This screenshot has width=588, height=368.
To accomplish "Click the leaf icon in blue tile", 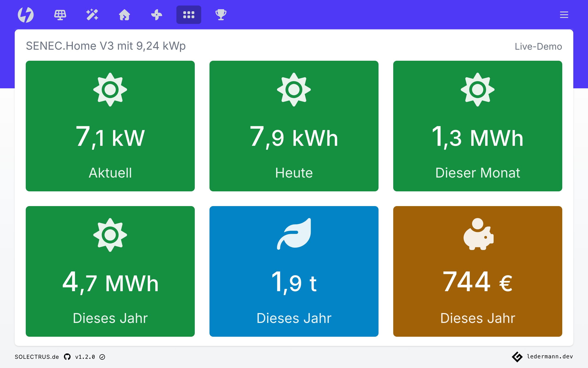I will click(294, 234).
